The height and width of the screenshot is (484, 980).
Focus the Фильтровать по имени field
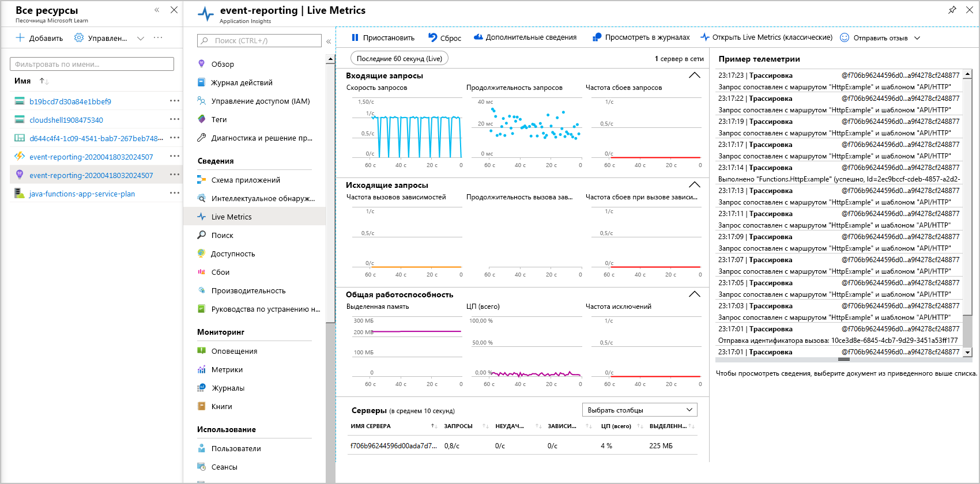[x=92, y=64]
